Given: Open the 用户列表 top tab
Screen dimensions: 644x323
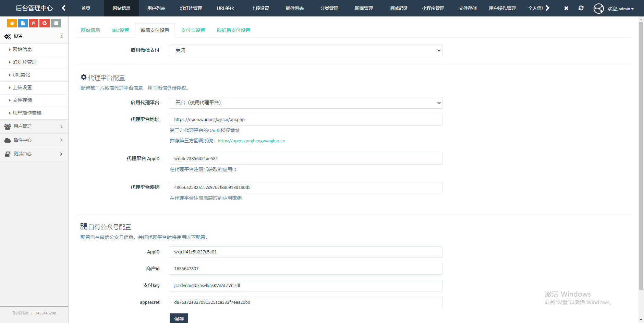Looking at the screenshot, I should (156, 8).
